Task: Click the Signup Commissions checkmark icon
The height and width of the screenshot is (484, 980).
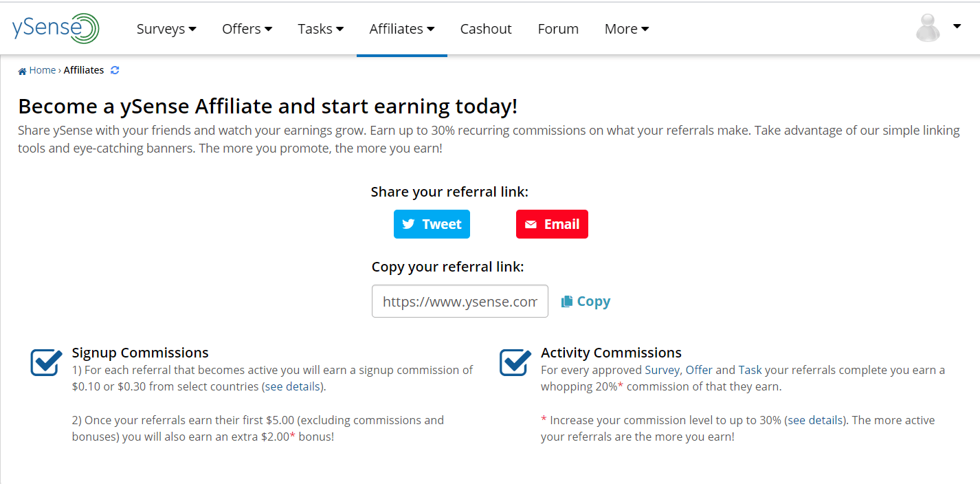Action: click(x=47, y=362)
